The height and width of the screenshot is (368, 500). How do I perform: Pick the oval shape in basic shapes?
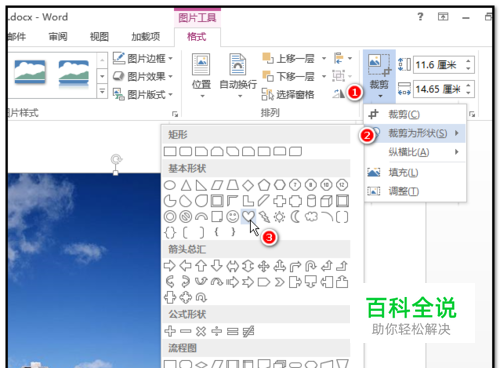pos(170,185)
